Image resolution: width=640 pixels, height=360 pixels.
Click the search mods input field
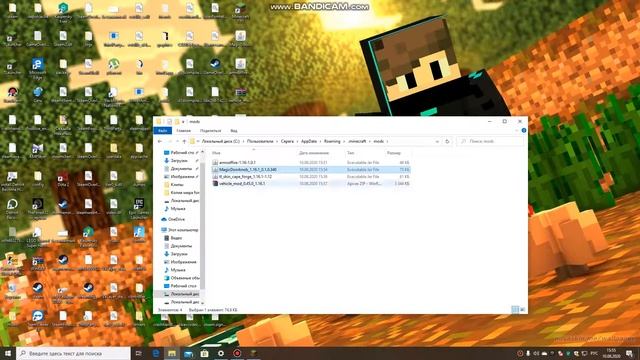(490, 141)
